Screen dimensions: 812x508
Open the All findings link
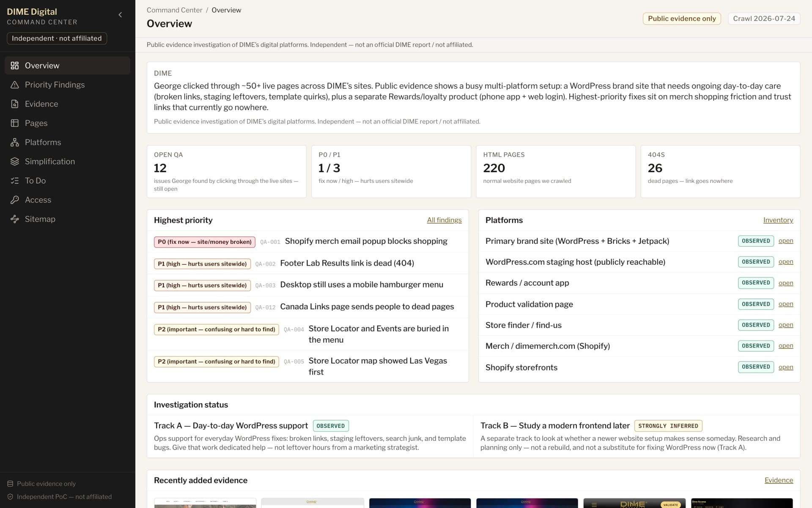[444, 220]
